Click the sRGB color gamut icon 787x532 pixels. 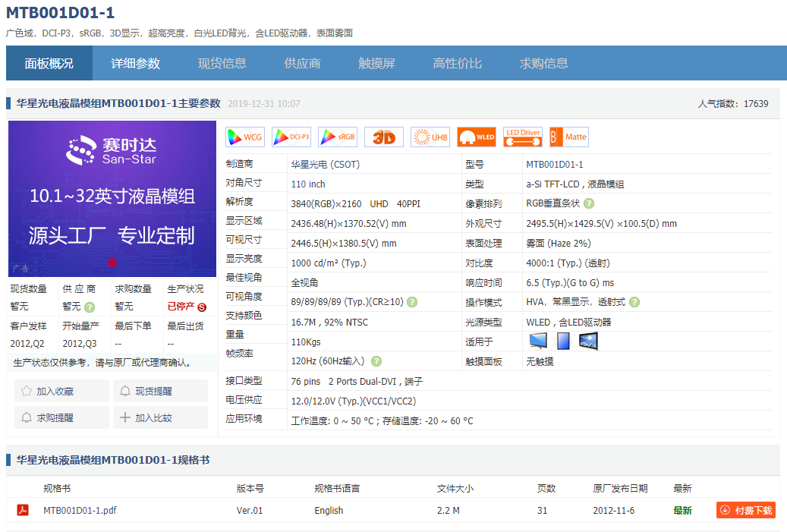click(x=337, y=137)
